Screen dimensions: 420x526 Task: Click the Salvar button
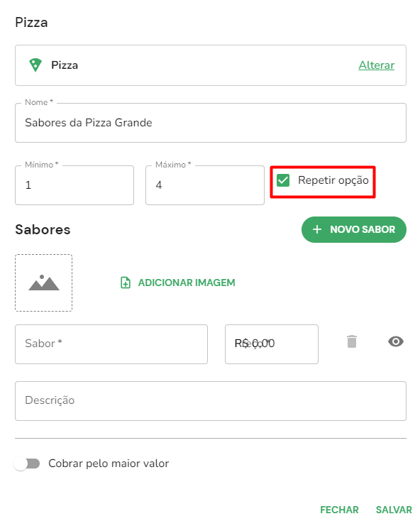(x=394, y=510)
